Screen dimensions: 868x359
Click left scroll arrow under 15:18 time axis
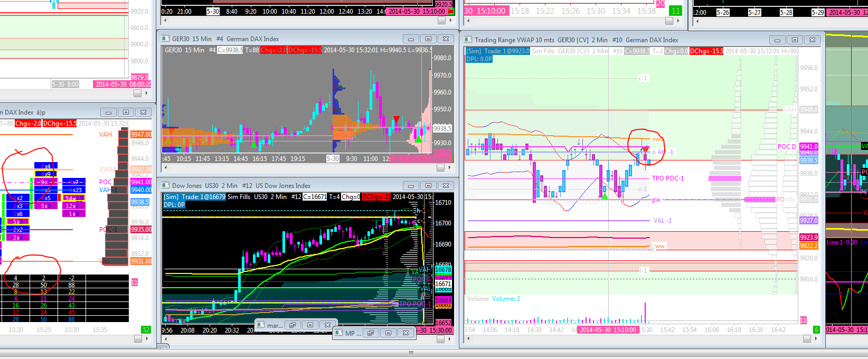[x=468, y=21]
